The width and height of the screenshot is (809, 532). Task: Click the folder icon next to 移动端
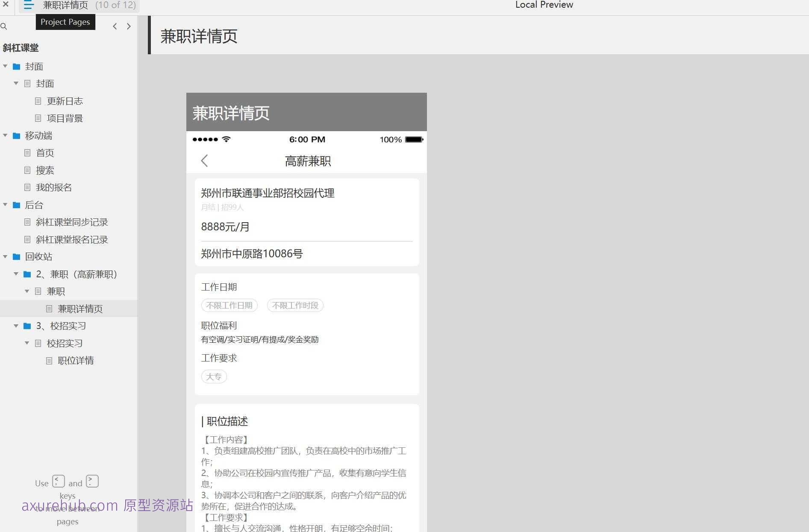tap(17, 135)
